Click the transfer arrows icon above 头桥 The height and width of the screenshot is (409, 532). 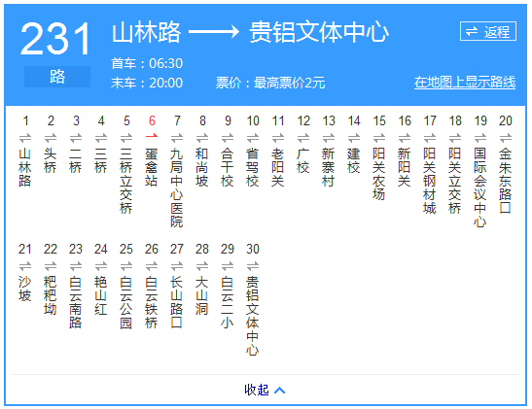51,138
